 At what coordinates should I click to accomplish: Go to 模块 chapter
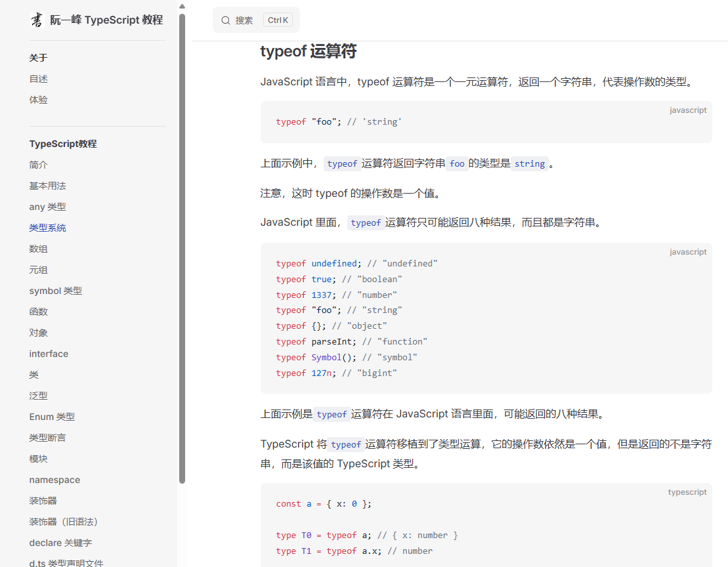[x=39, y=459]
